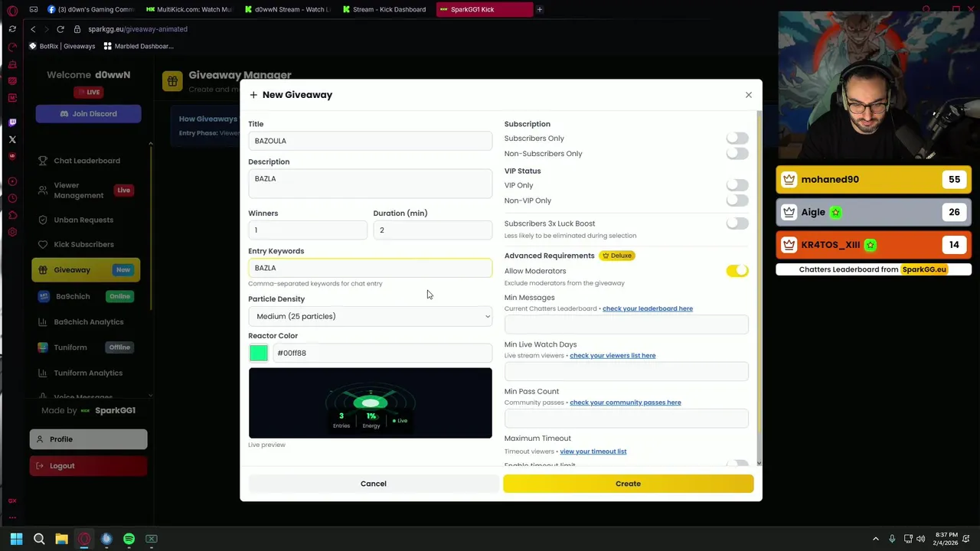Close the New Giveaway dialog
This screenshot has height=551, width=980.
[x=748, y=95]
